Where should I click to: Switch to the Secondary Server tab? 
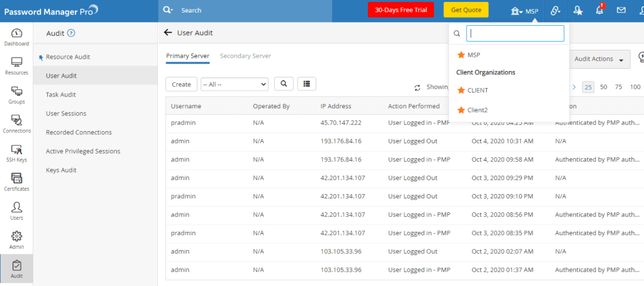(245, 56)
